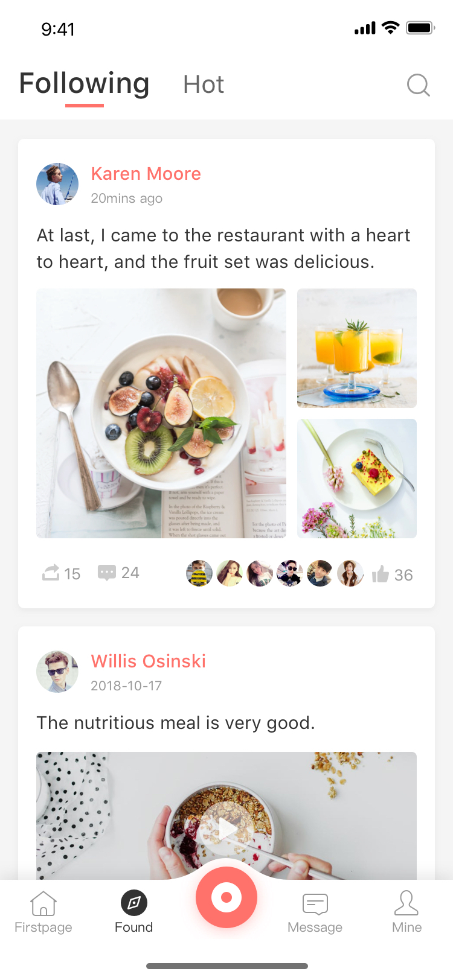Go to Firstpage via the home icon
This screenshot has height=980, width=453.
click(43, 903)
